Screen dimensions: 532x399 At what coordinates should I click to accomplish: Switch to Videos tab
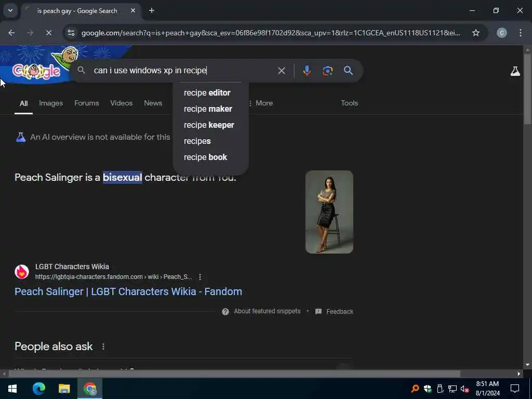(121, 103)
